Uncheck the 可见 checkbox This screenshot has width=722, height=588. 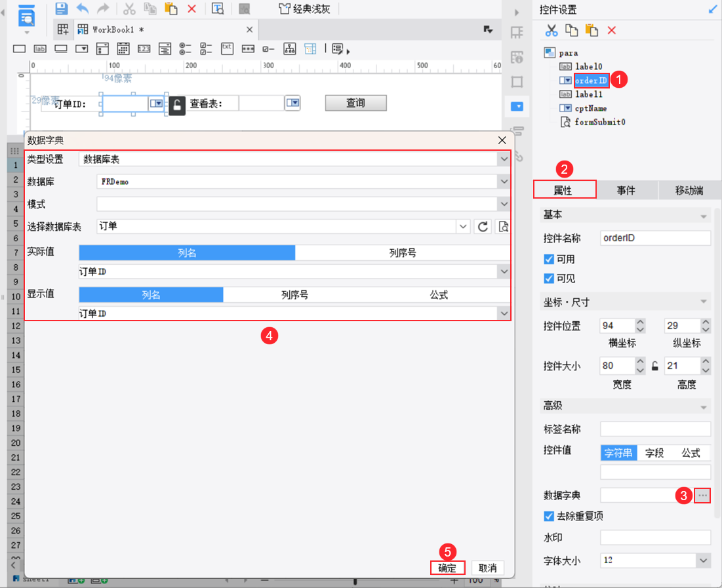click(548, 279)
